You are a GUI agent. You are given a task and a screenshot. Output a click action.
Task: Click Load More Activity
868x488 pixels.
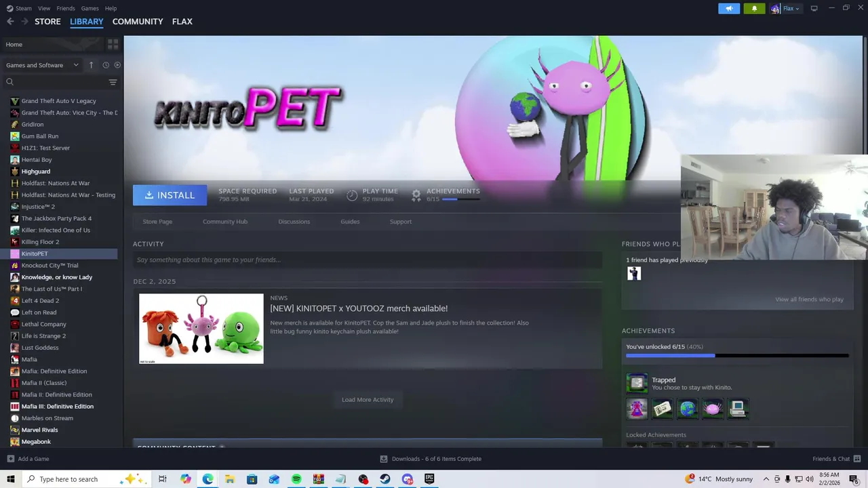368,400
